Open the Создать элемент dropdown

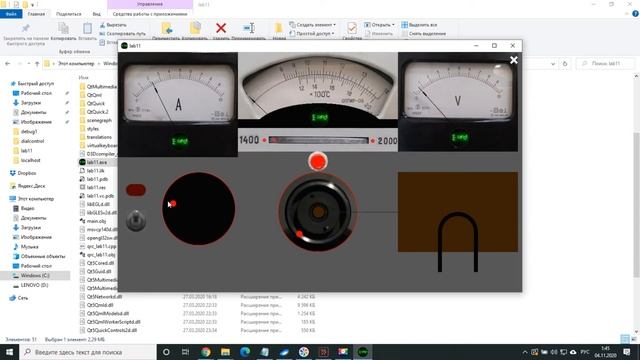click(x=312, y=25)
